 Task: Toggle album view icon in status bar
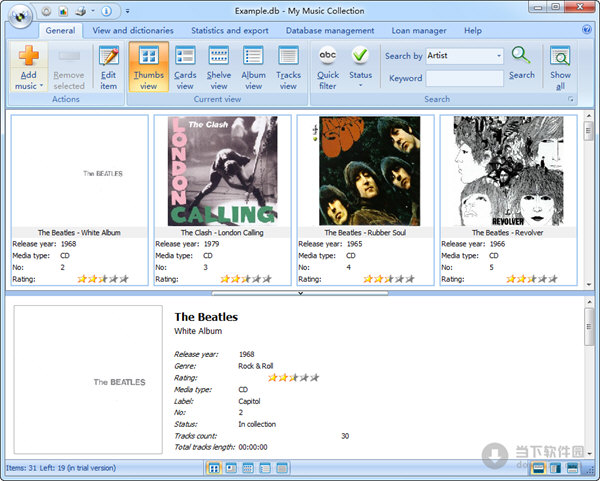point(265,468)
